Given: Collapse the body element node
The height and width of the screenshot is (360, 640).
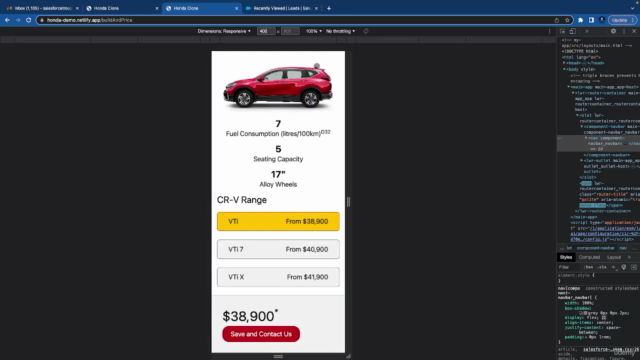Looking at the screenshot, I should point(564,69).
